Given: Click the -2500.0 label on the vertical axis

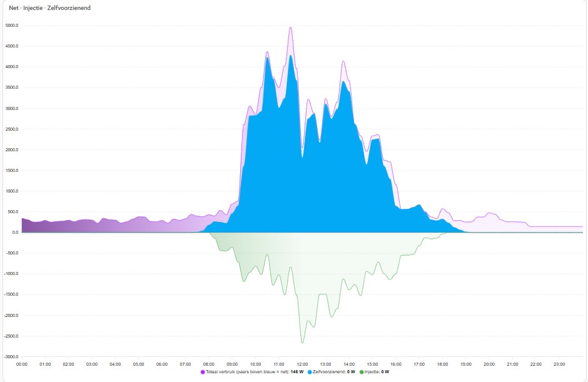Looking at the screenshot, I should pyautogui.click(x=11, y=336).
